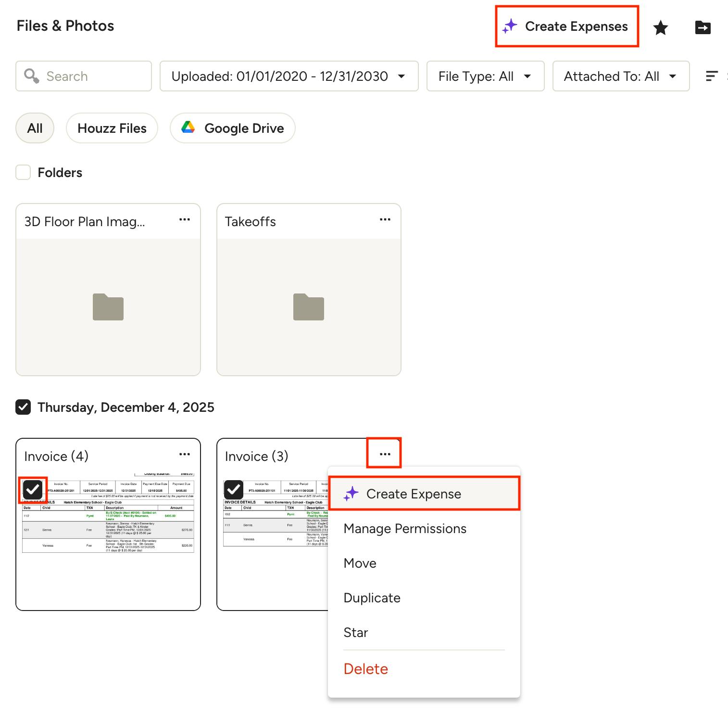This screenshot has width=728, height=713.
Task: Open the sort options icon
Action: click(x=711, y=76)
